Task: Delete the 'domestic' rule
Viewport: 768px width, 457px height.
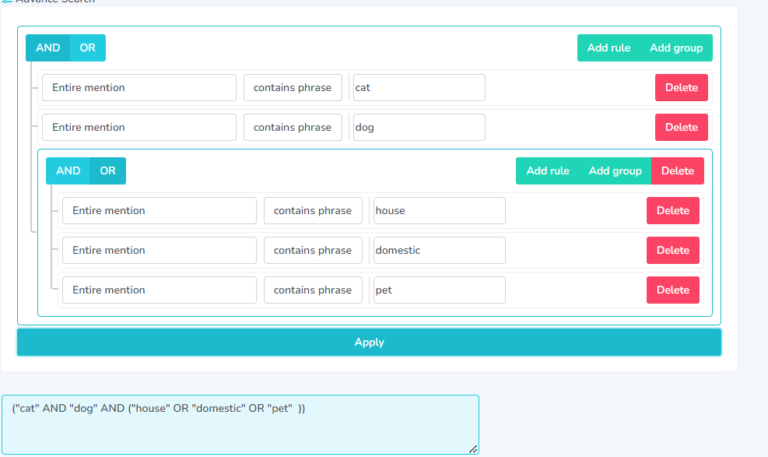Action: (673, 250)
